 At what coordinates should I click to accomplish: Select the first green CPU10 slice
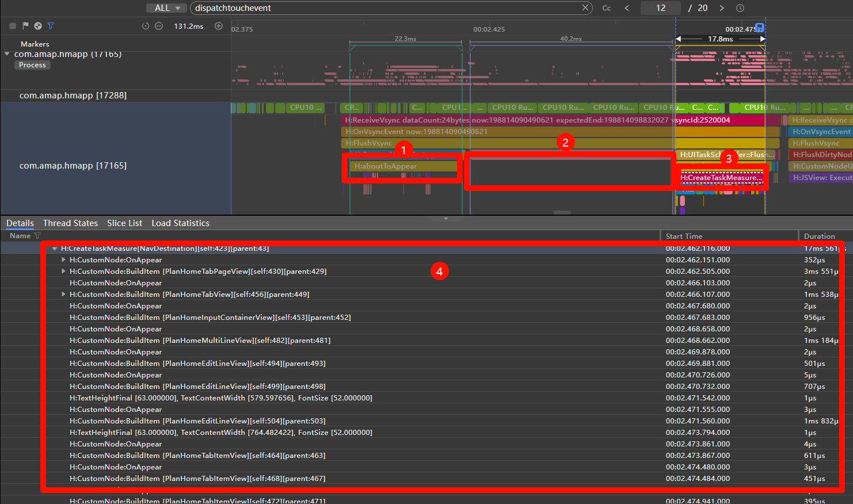coord(305,108)
